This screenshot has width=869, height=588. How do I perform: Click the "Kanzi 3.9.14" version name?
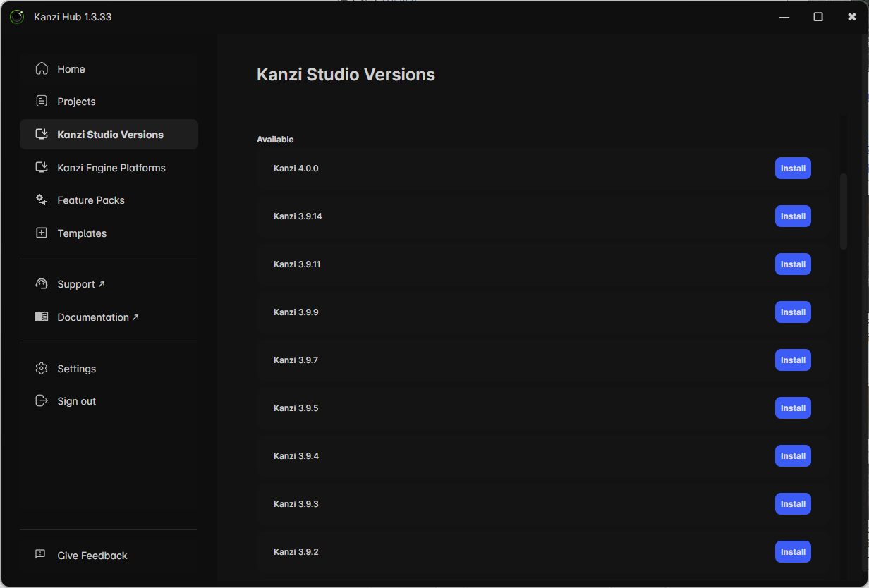point(298,216)
